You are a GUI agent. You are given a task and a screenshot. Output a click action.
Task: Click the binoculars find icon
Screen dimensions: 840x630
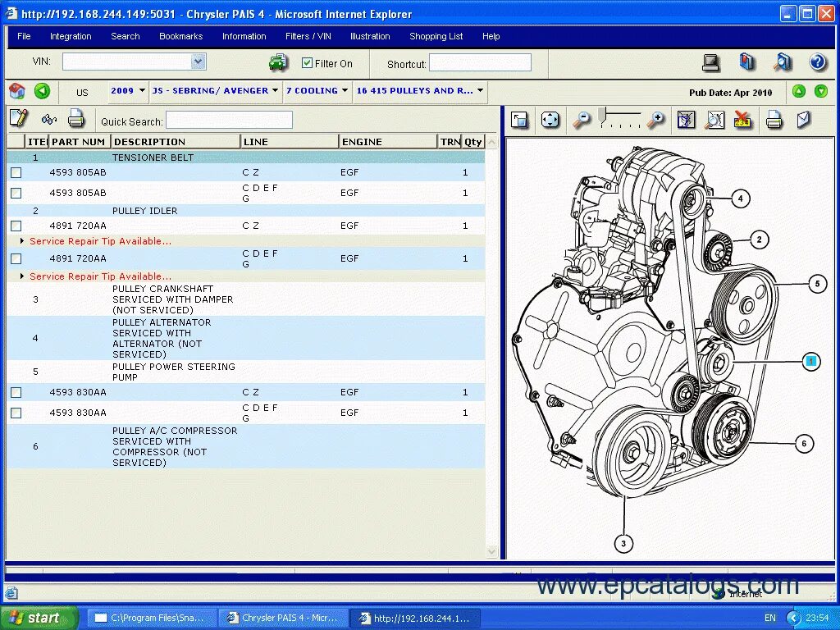(48, 119)
